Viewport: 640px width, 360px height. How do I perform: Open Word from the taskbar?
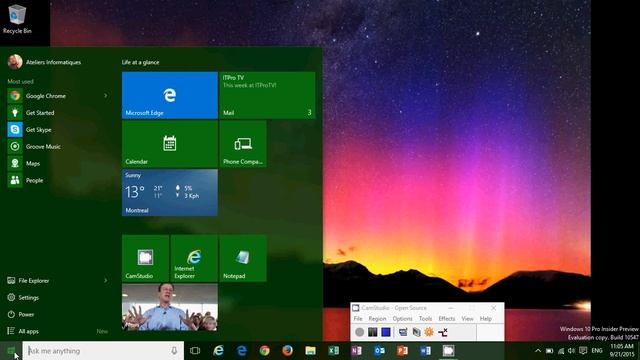pyautogui.click(x=425, y=351)
